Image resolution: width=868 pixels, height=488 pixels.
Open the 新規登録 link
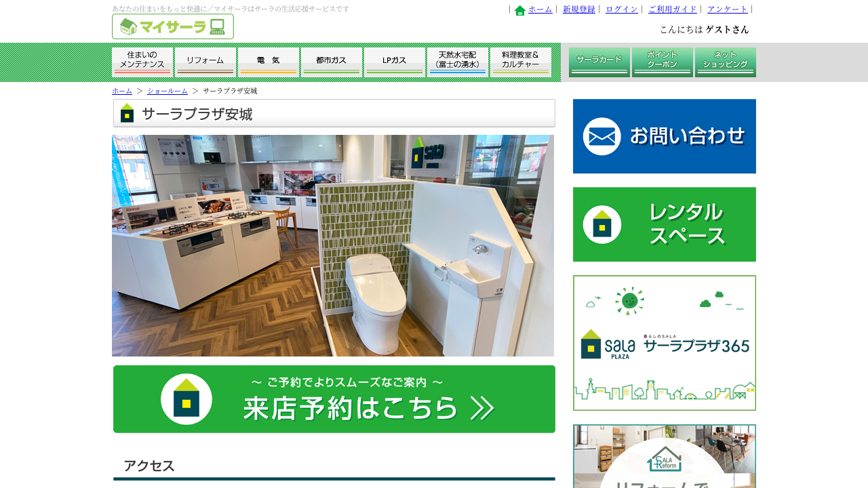[579, 9]
